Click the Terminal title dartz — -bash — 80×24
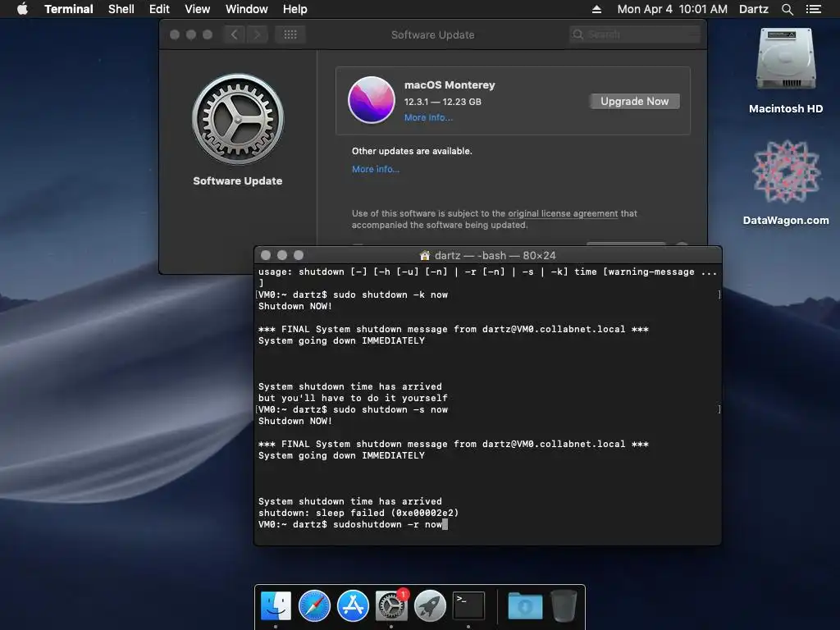 pyautogui.click(x=495, y=255)
